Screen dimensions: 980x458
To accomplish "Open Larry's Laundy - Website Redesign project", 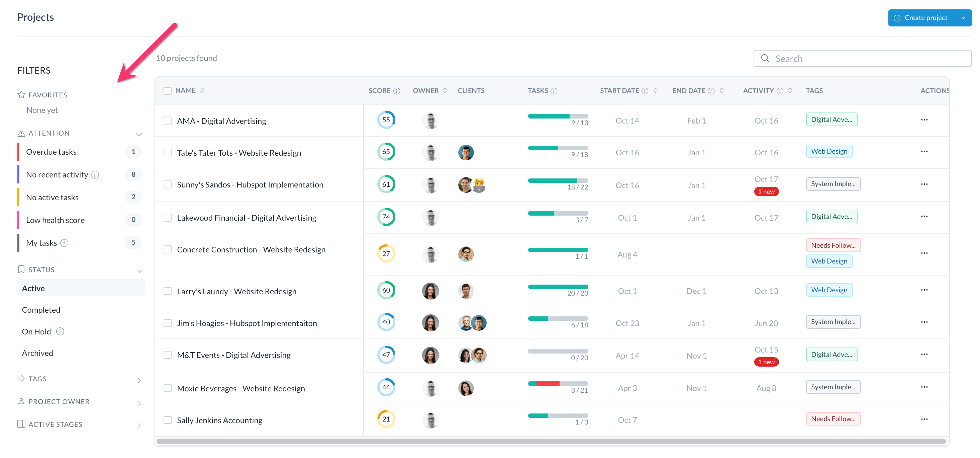I will point(236,291).
